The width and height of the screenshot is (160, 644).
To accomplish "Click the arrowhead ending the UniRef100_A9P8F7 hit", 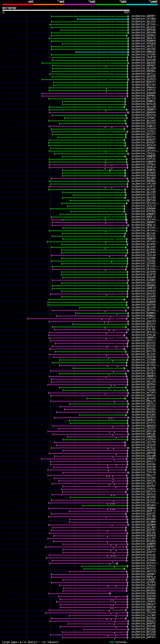I will coord(128,16).
